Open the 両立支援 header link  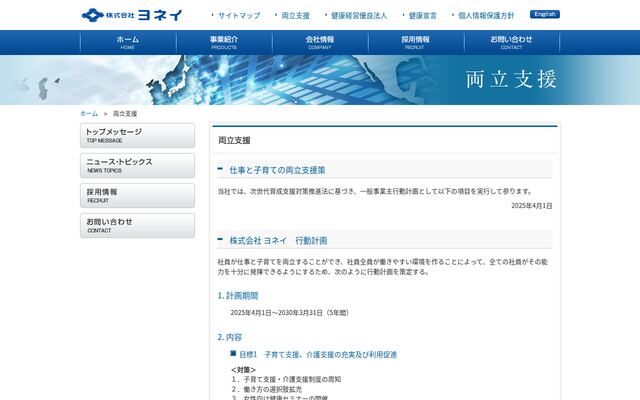point(296,16)
